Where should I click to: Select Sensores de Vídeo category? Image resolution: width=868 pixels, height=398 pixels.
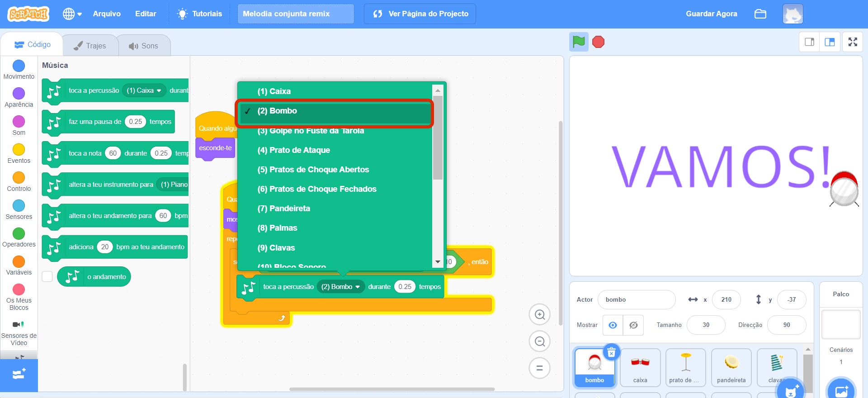19,333
